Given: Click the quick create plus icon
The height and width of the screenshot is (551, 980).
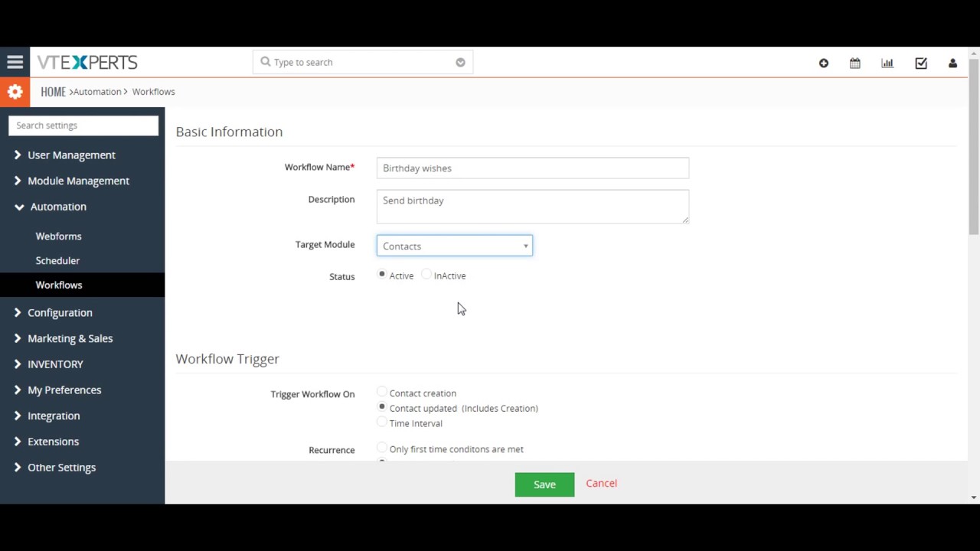Looking at the screenshot, I should pyautogui.click(x=824, y=63).
